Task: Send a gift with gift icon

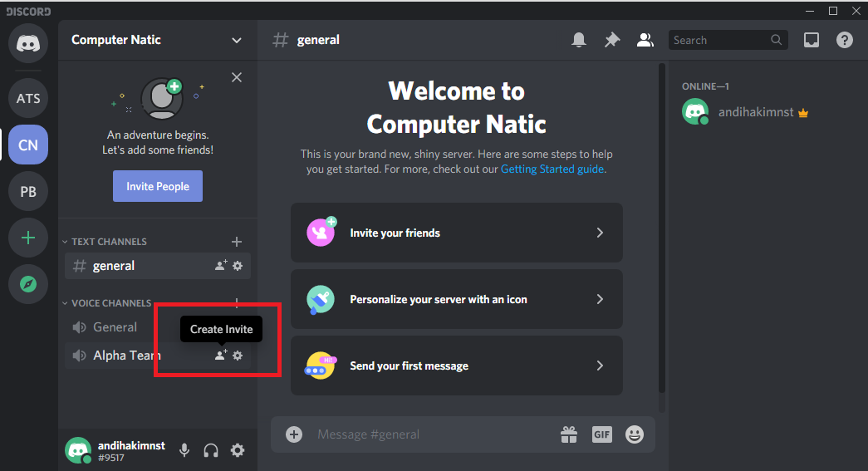Action: [569, 434]
